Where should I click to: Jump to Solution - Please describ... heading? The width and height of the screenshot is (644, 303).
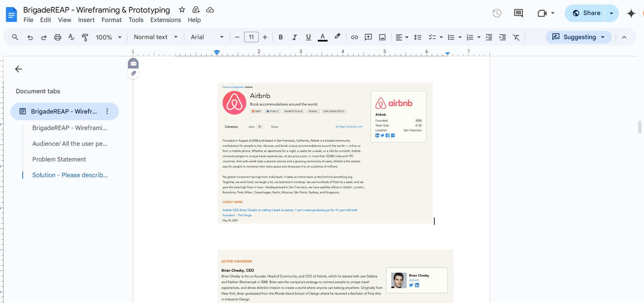point(70,175)
